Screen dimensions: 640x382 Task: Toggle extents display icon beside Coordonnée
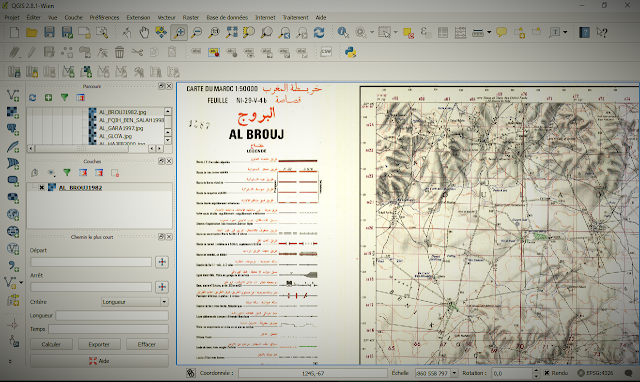coord(191,373)
